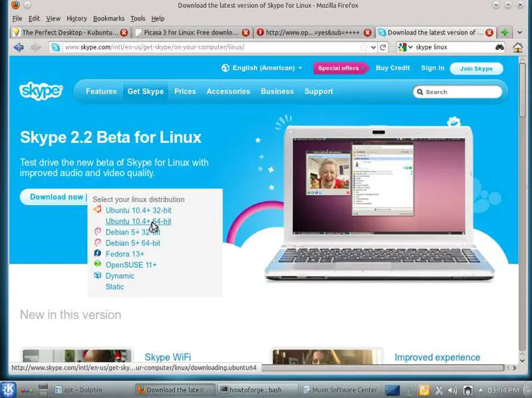532x398 pixels.
Task: Click the Download now dropdown button
Action: [x=55, y=197]
